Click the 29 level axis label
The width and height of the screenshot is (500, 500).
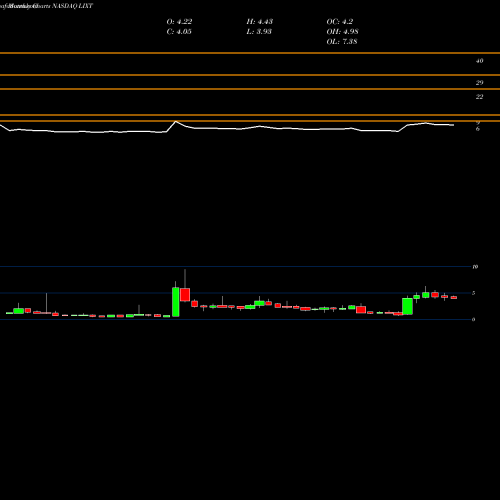click(479, 83)
